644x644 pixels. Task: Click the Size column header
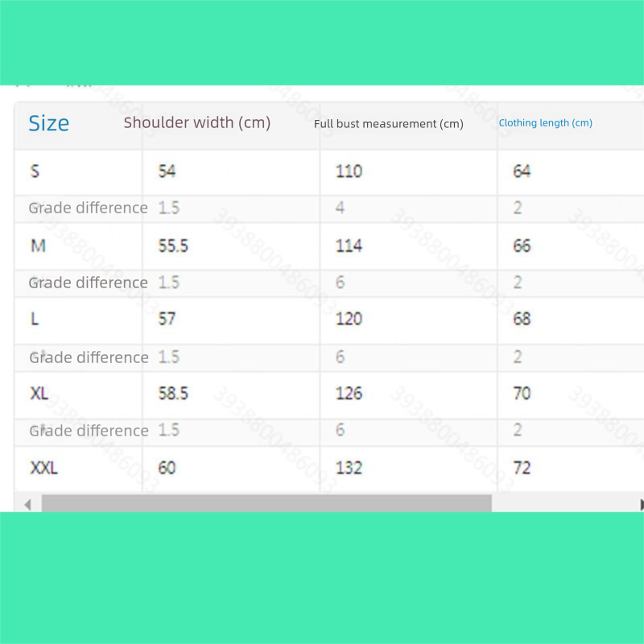(48, 123)
